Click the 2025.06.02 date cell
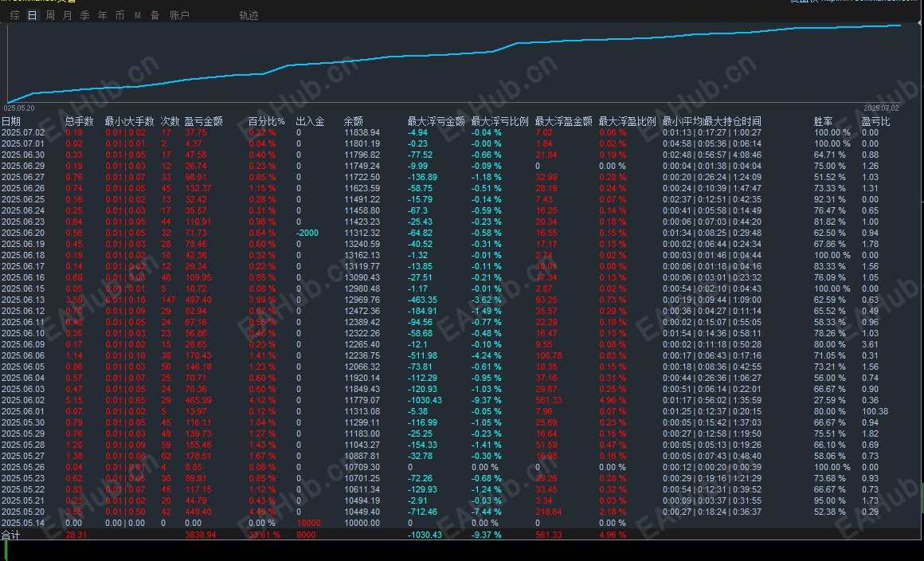924x561 pixels. tap(23, 401)
